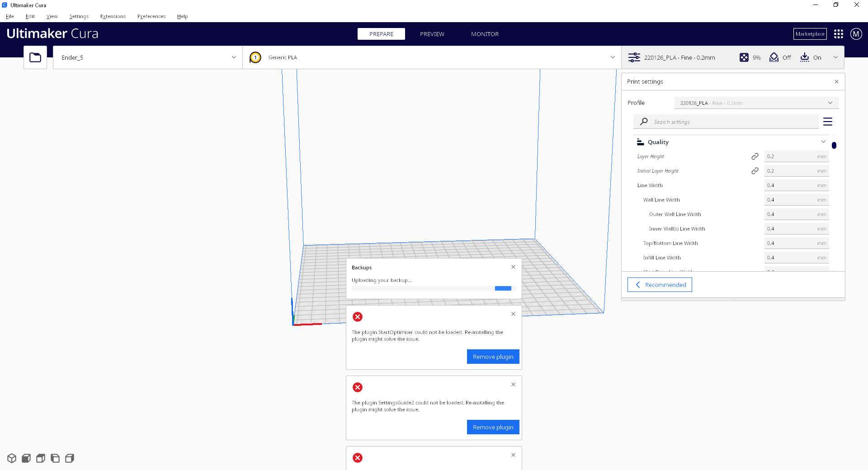Select left side view cube icon
This screenshot has width=868, height=470.
pyautogui.click(x=55, y=458)
